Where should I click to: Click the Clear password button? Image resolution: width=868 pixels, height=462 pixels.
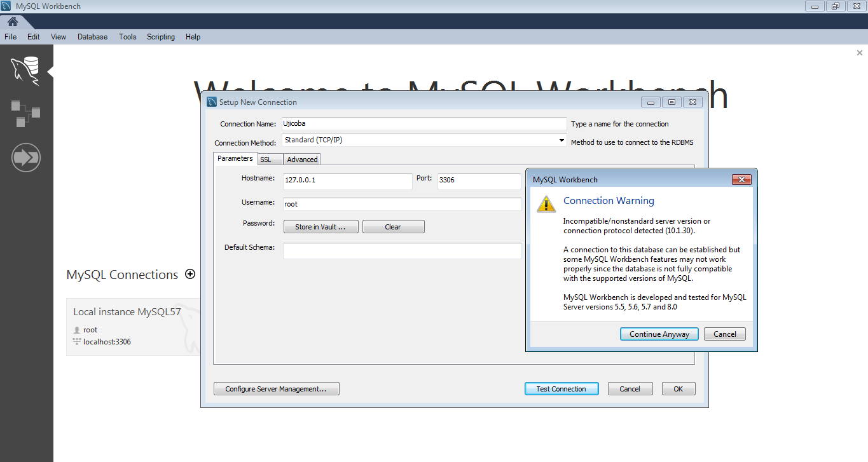[x=393, y=227]
